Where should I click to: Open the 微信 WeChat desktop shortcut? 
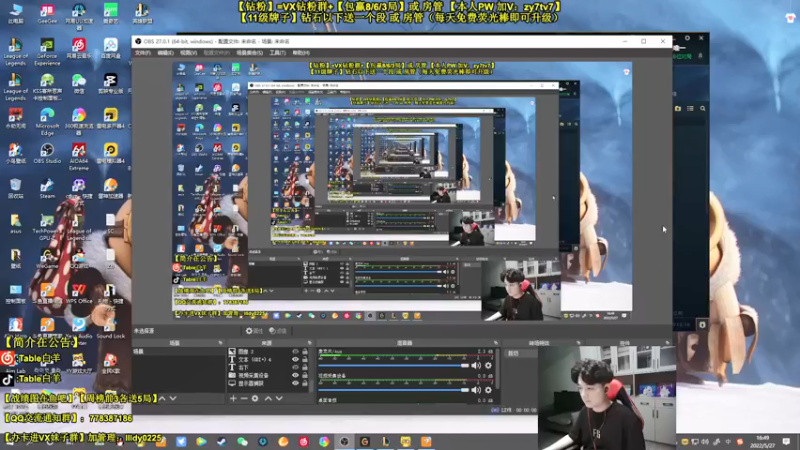point(79,84)
